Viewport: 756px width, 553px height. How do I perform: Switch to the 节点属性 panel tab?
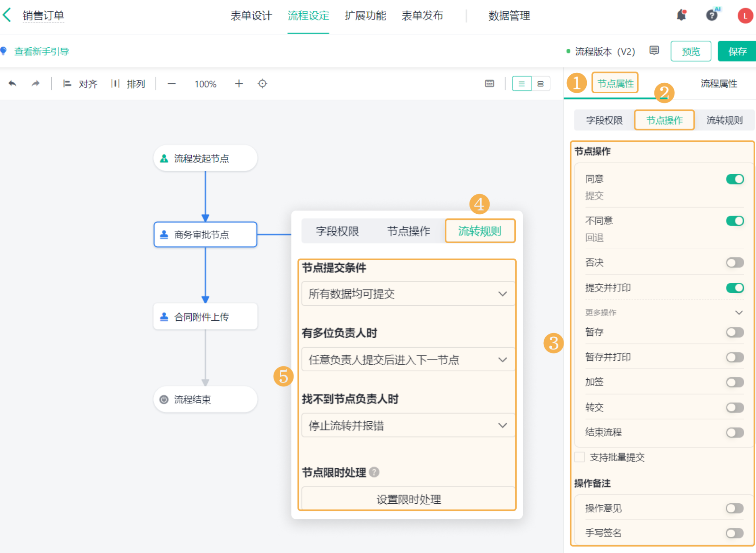[x=615, y=83]
